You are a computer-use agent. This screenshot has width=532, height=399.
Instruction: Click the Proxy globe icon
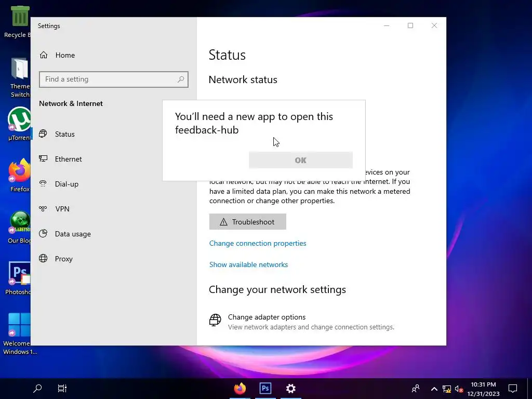click(43, 258)
